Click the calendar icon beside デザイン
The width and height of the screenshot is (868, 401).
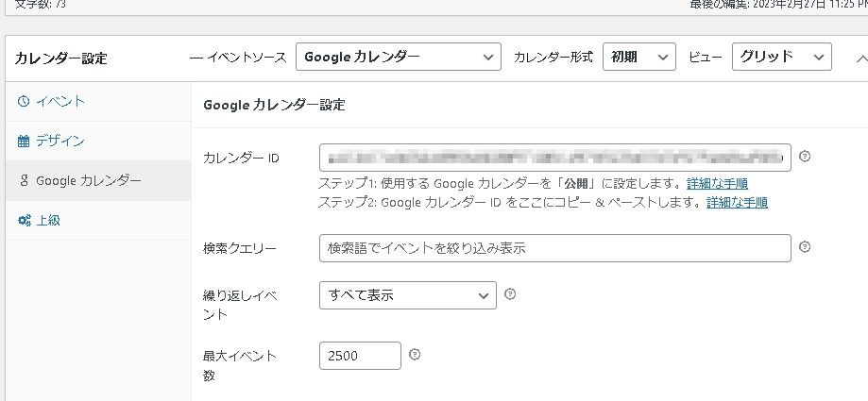point(24,141)
